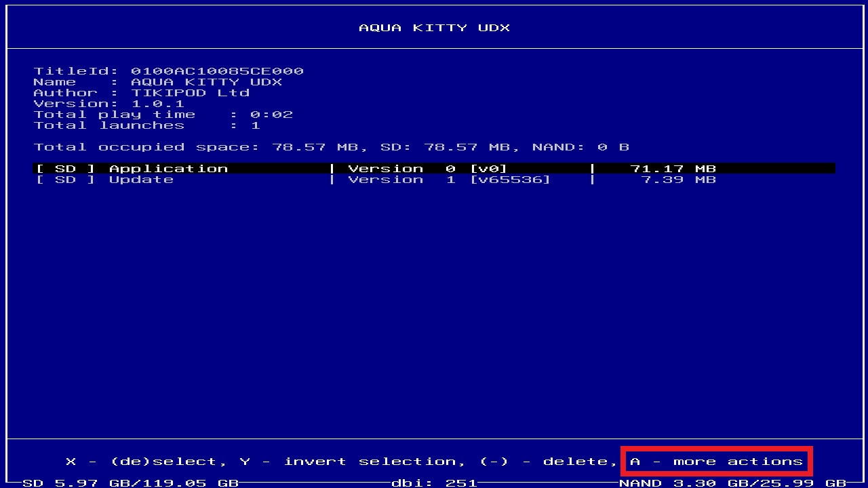Click the 7.39 MB size value

678,180
